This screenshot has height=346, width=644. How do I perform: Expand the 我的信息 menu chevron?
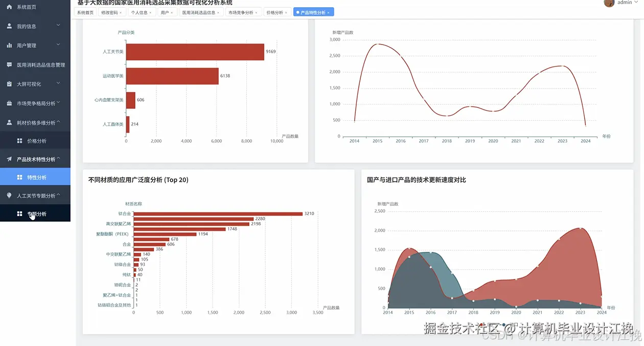[x=58, y=26]
